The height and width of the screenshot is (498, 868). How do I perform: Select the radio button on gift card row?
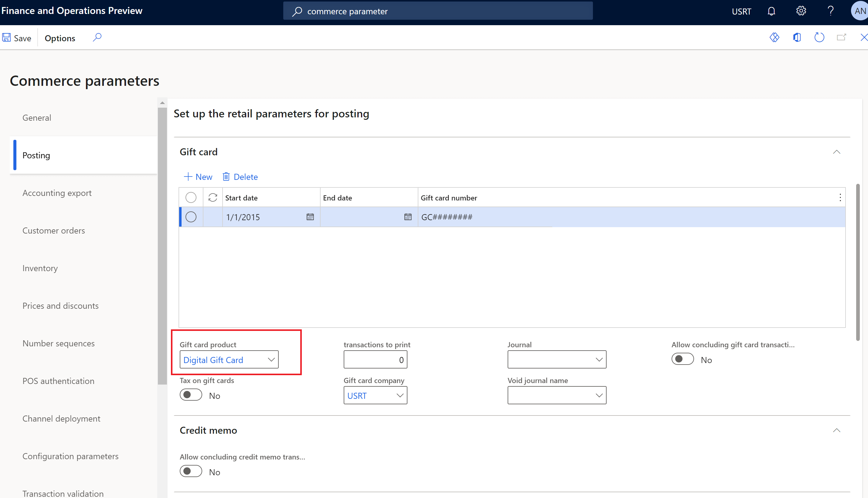(191, 216)
